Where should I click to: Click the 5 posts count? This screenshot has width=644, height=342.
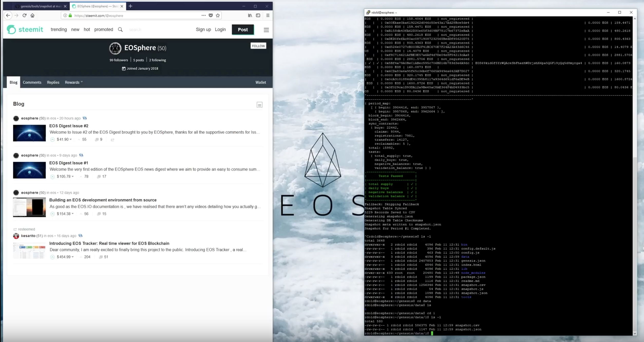139,60
